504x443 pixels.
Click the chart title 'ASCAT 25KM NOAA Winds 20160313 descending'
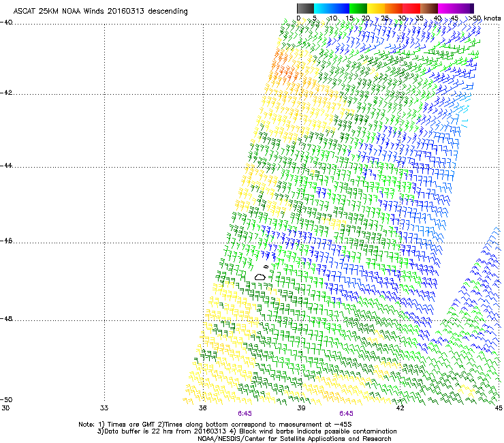tap(100, 12)
